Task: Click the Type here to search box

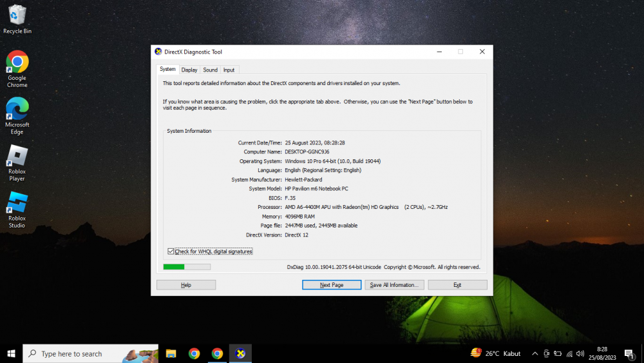Action: point(90,353)
